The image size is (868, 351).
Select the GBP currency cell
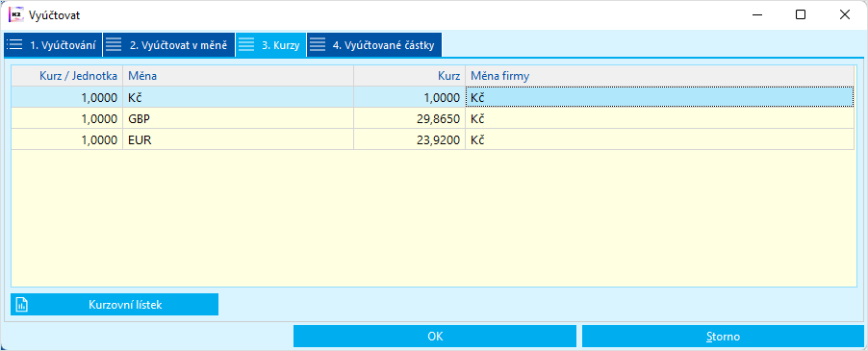(238, 118)
